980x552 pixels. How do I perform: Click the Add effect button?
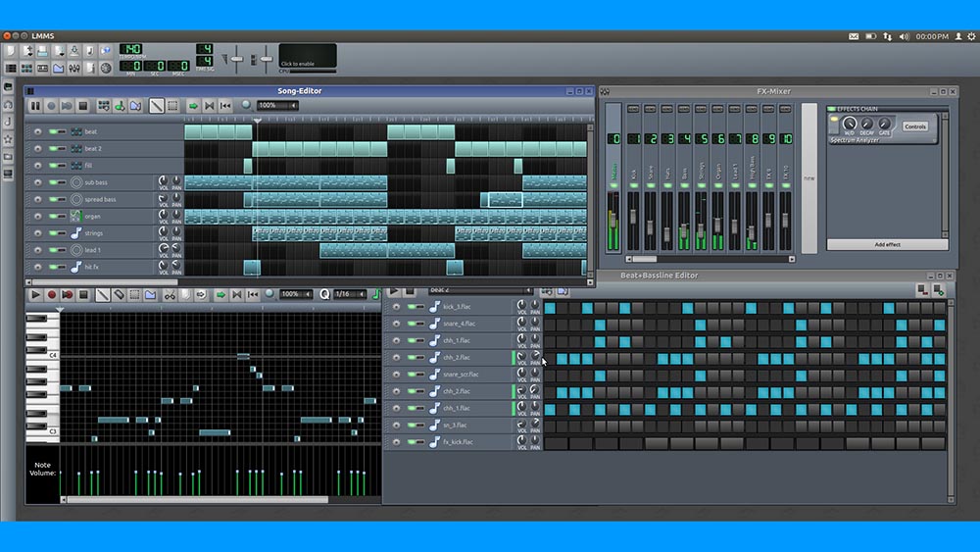[x=886, y=244]
